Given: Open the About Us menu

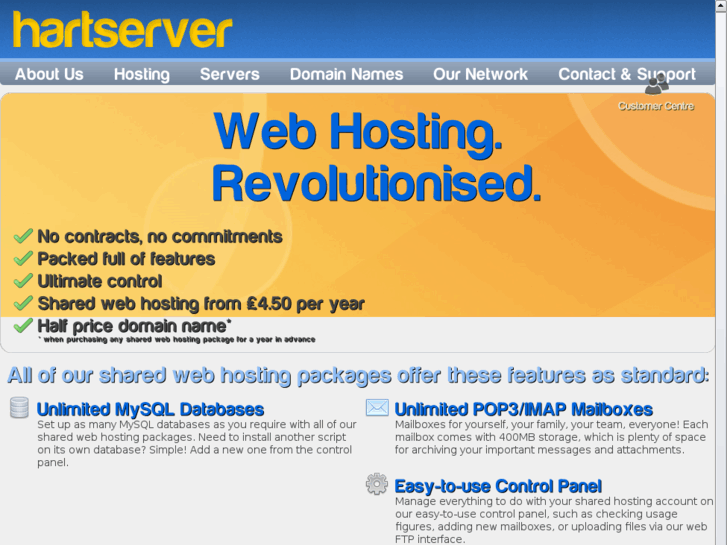Looking at the screenshot, I should pyautogui.click(x=49, y=74).
